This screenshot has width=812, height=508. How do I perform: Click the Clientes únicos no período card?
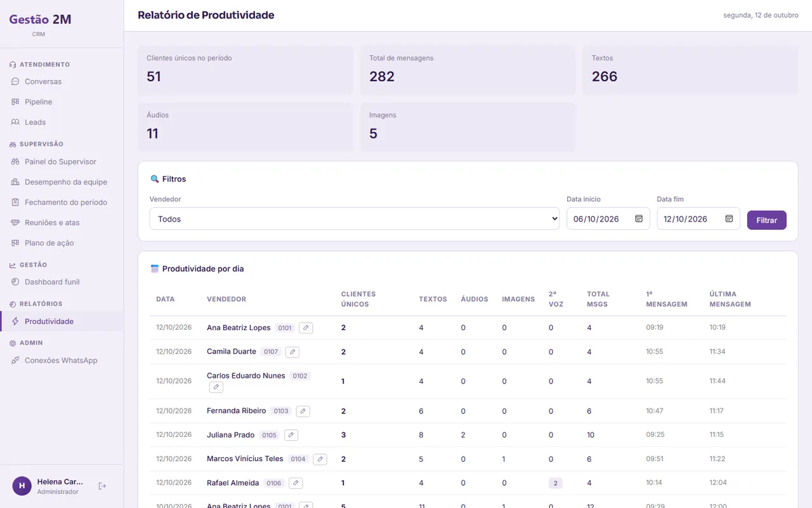pos(246,70)
